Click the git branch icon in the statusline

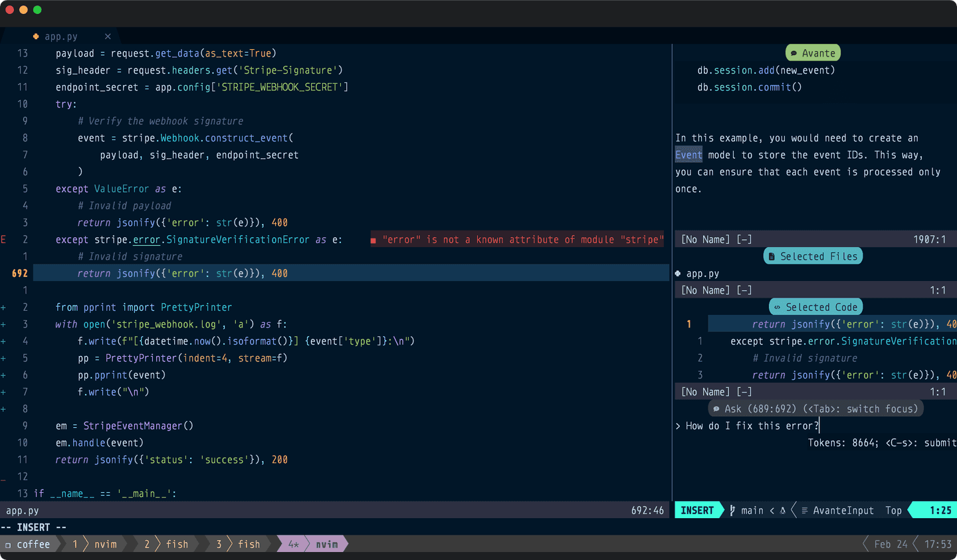point(732,510)
